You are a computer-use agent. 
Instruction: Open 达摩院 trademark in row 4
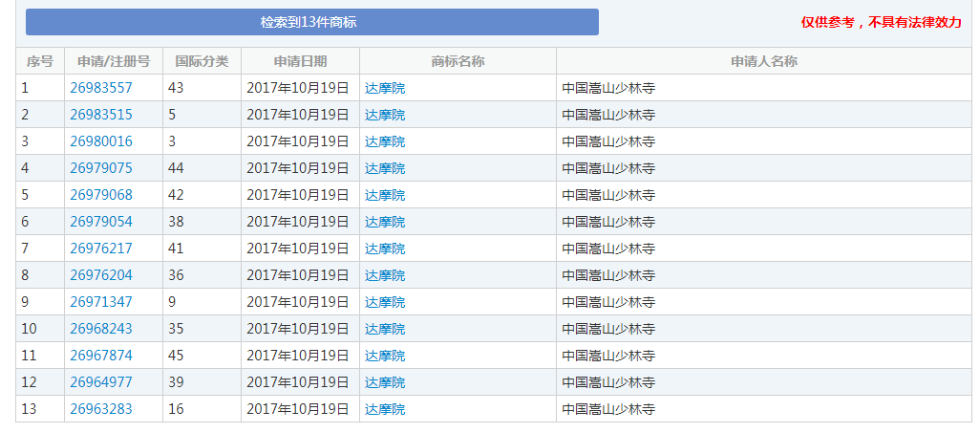(385, 168)
